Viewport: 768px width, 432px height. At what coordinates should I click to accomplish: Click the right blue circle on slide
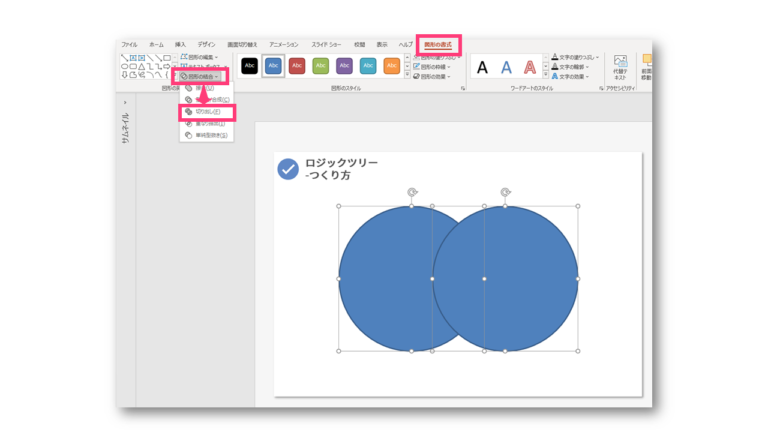click(505, 279)
